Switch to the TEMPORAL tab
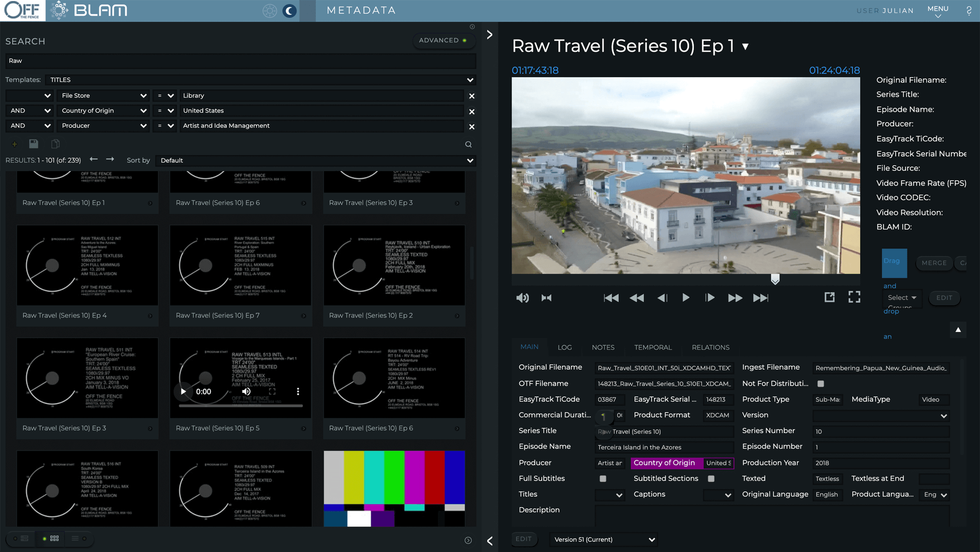 (653, 347)
